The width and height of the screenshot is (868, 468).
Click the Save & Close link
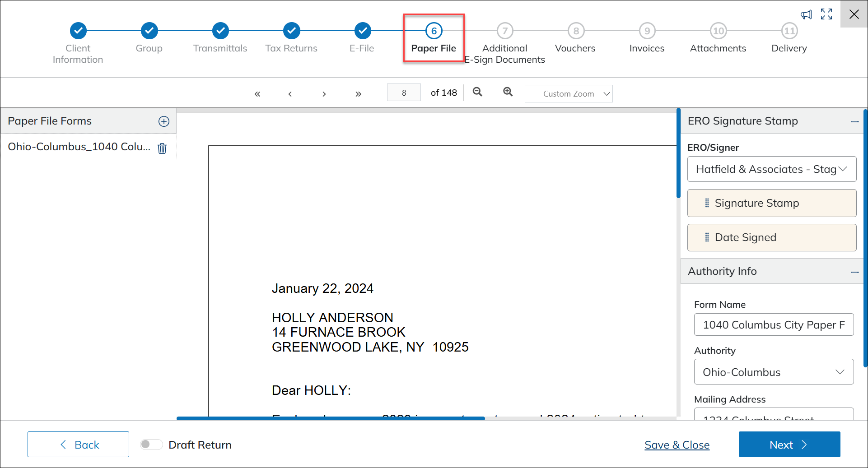677,445
